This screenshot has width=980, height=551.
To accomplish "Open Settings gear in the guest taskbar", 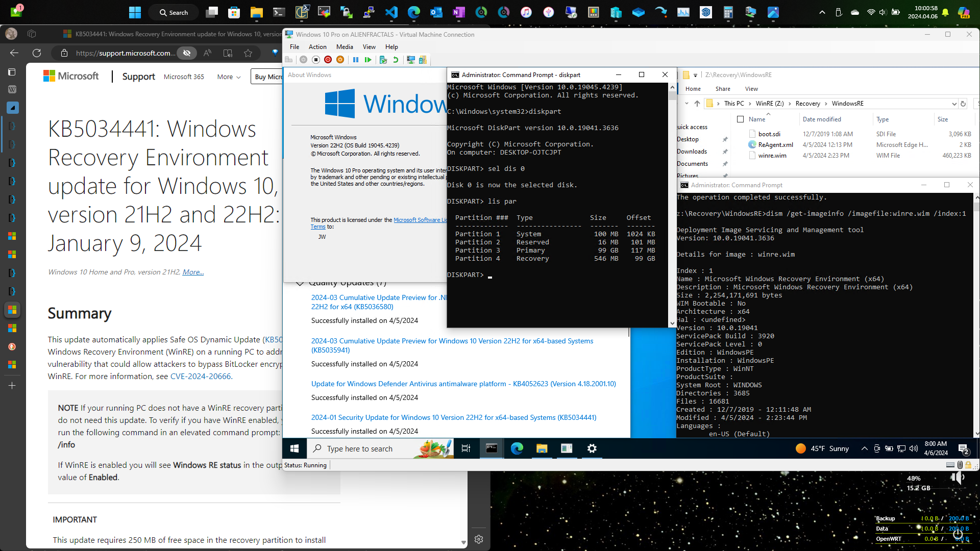I will [592, 448].
